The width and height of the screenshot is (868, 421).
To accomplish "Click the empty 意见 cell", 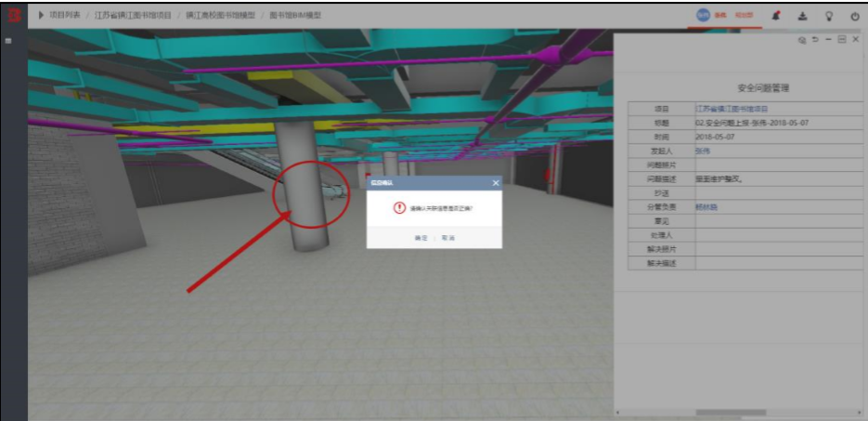I will [780, 221].
